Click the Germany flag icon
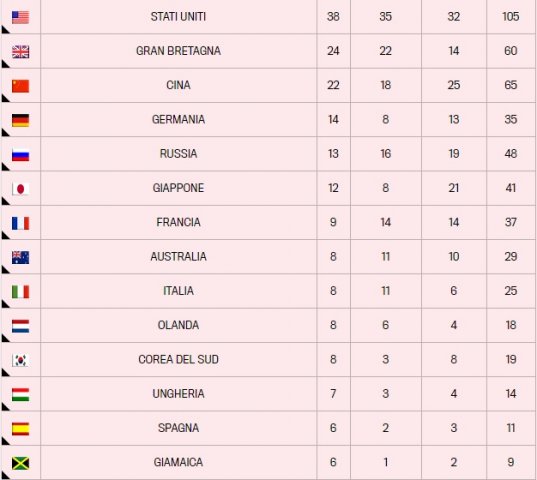 [x=20, y=120]
